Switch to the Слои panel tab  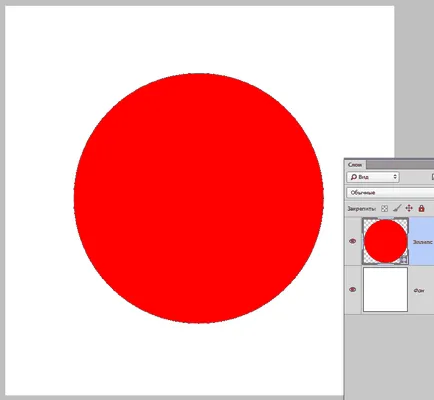(355, 165)
